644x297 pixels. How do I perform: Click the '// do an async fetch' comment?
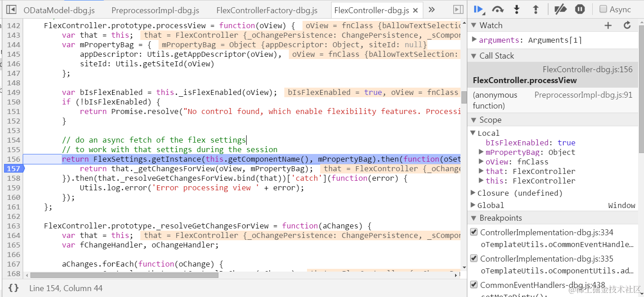[x=154, y=140]
